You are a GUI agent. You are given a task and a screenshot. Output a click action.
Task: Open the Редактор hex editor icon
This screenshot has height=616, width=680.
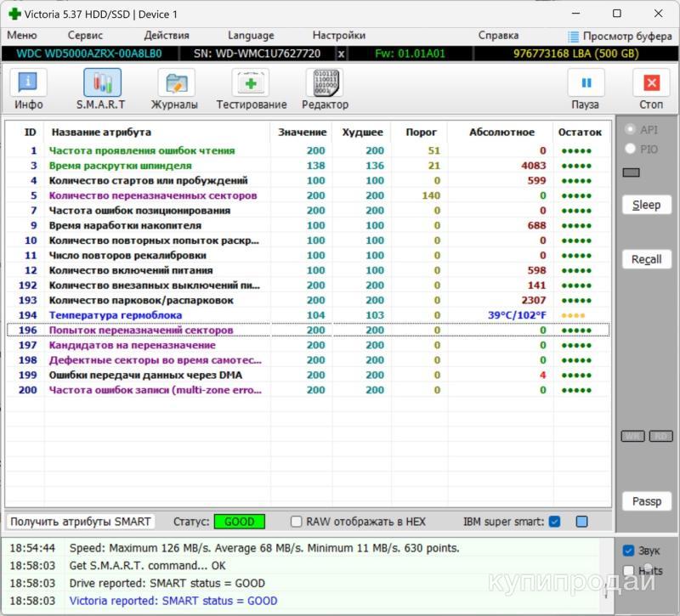coord(325,83)
